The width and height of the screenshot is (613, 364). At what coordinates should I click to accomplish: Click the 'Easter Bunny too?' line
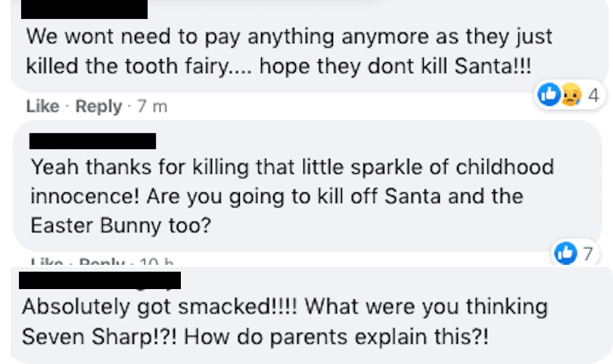tap(120, 225)
